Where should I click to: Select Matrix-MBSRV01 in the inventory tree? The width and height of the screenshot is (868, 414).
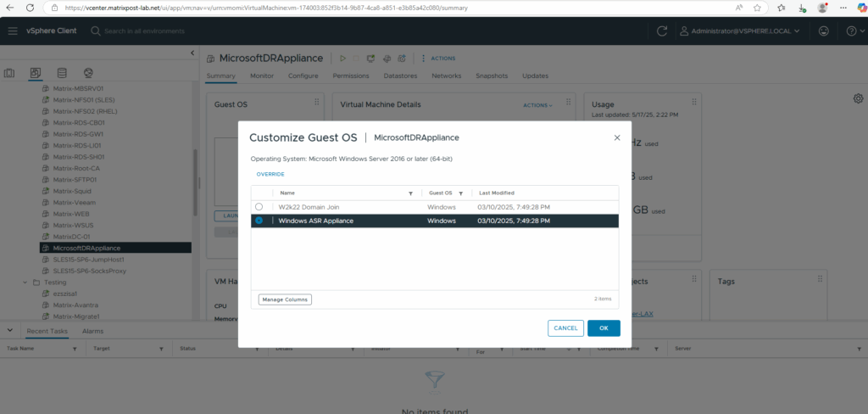[78, 88]
